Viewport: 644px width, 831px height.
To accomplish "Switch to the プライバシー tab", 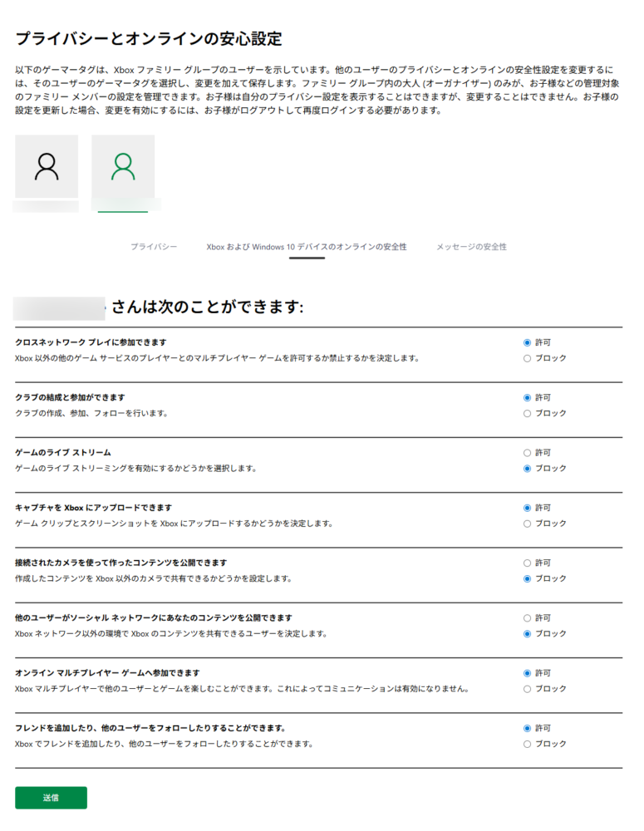I will coord(154,247).
